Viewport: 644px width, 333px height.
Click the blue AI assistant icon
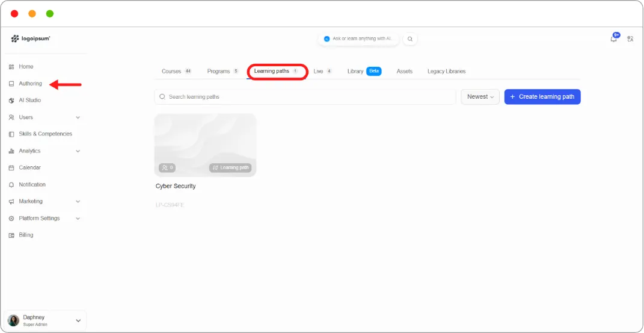327,39
